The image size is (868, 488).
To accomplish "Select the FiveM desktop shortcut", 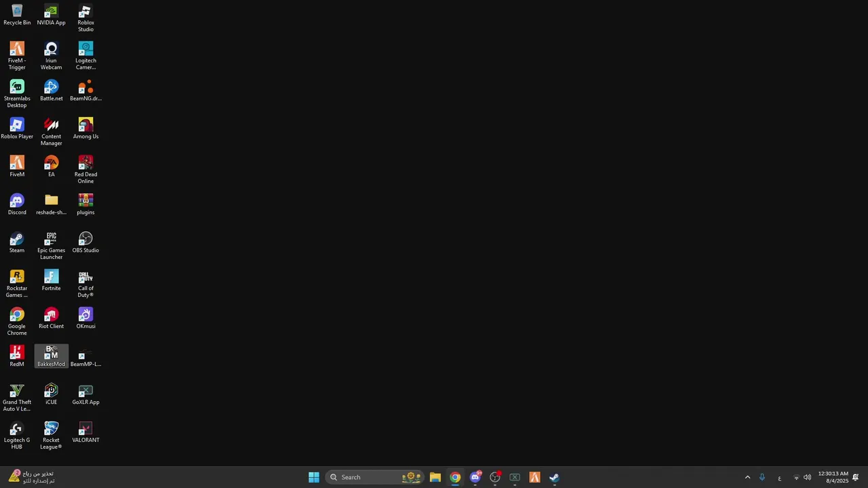I will (x=17, y=167).
